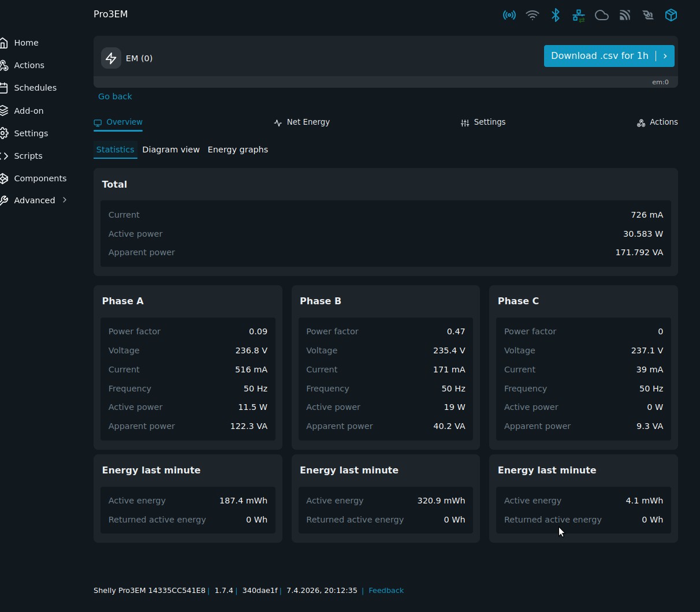Open the MQTT feed status icon
Viewport: 700px width, 612px height.
pyautogui.click(x=624, y=15)
